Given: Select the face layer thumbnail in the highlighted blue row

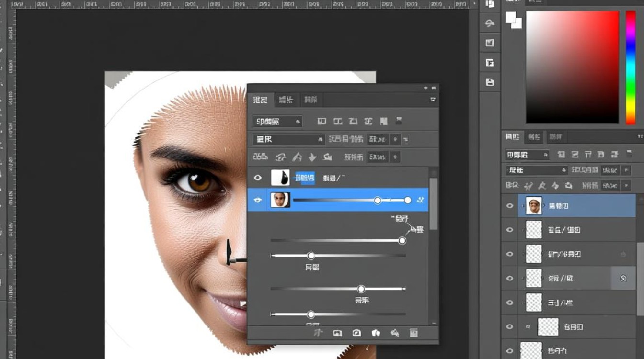Looking at the screenshot, I should coord(280,200).
